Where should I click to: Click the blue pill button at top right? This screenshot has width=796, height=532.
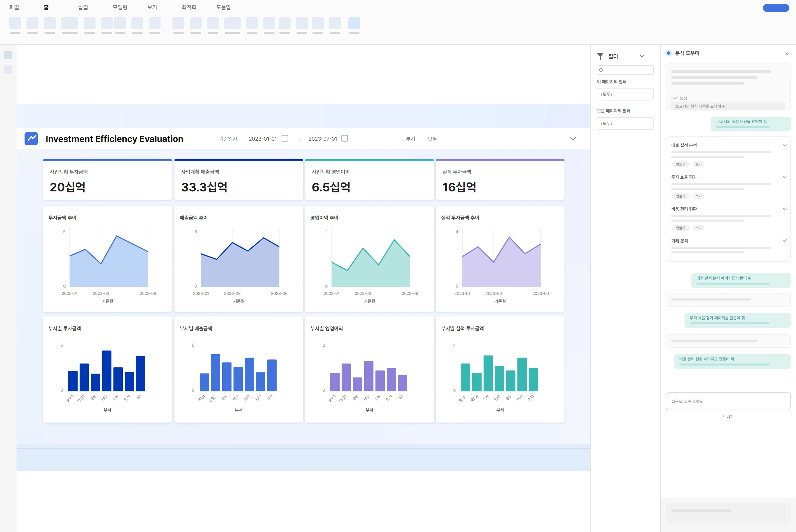pyautogui.click(x=776, y=8)
